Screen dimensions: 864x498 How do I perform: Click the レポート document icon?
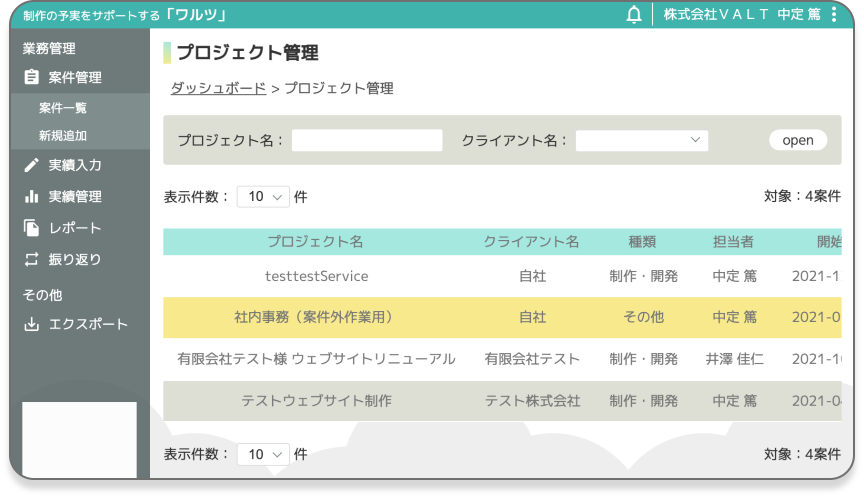[31, 228]
